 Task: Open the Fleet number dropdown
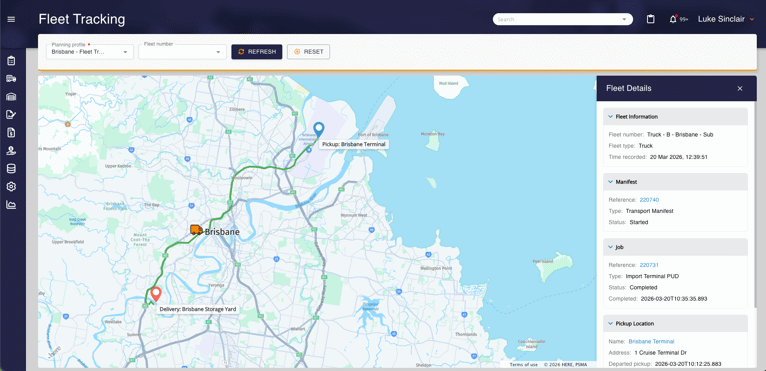182,52
